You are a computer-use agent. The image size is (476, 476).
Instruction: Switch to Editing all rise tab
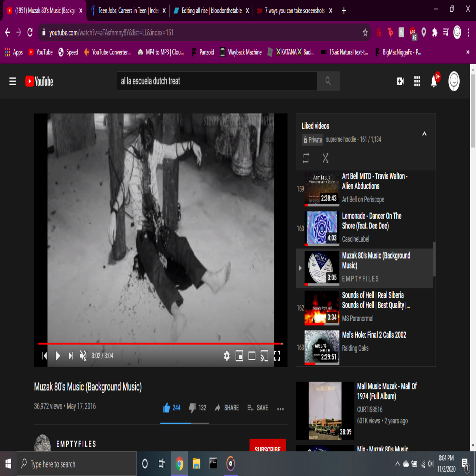(211, 11)
